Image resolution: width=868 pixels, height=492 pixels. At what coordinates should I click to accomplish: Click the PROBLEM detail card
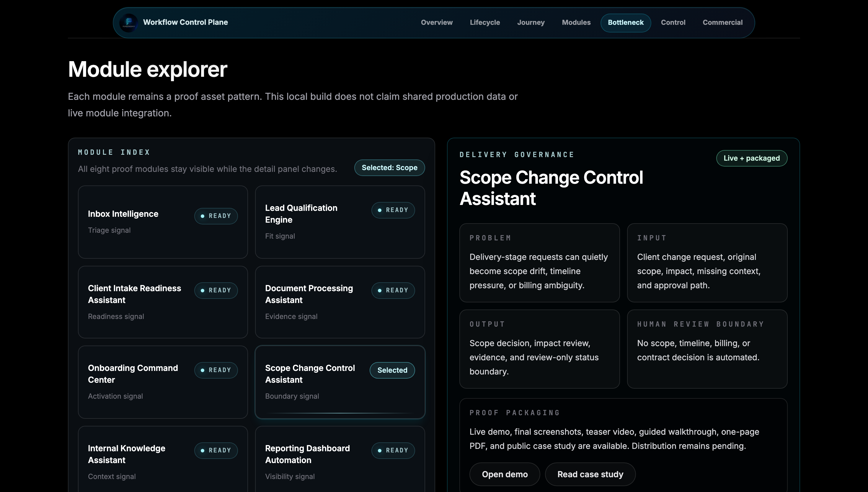pos(539,263)
